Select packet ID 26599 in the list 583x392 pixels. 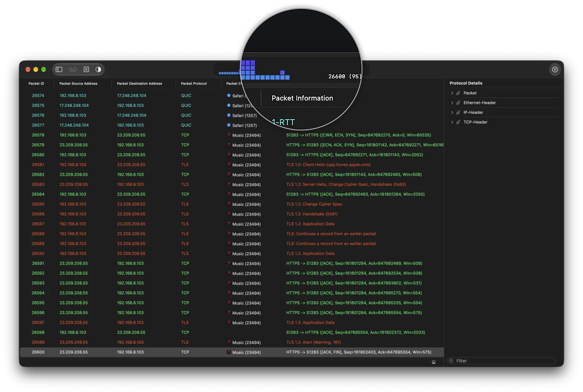38,342
